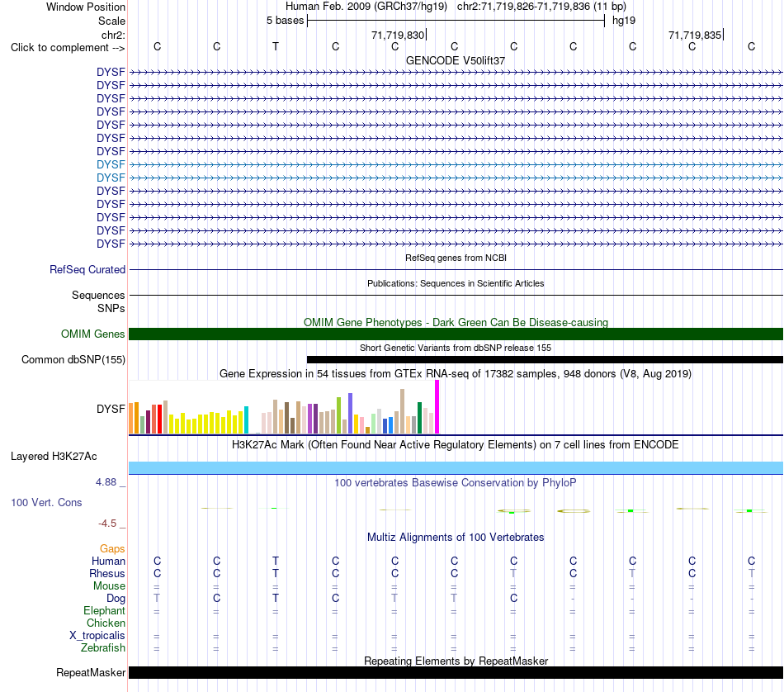Open '100 vertebrates Basewise Conservation by PhyloP'

[x=456, y=483]
